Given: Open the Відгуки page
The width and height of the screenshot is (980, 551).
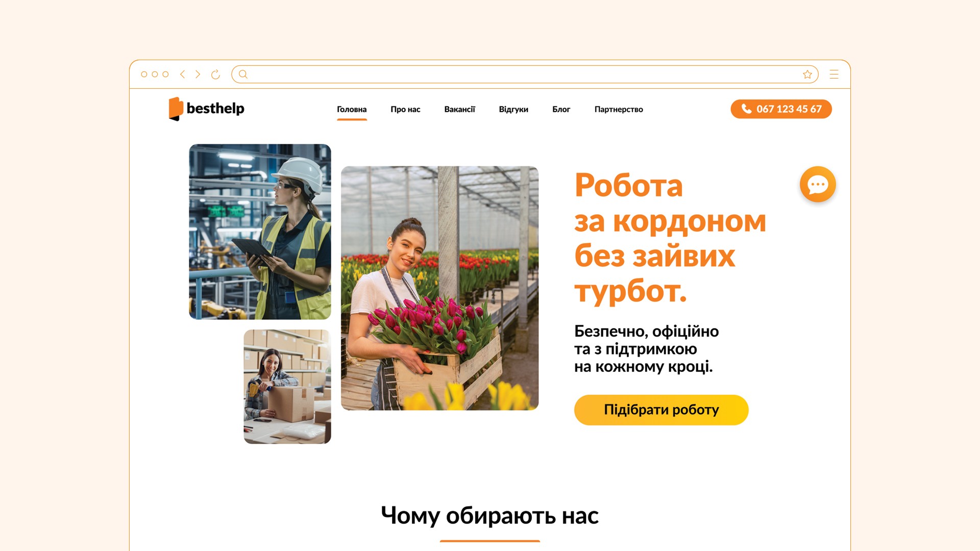Looking at the screenshot, I should point(513,109).
